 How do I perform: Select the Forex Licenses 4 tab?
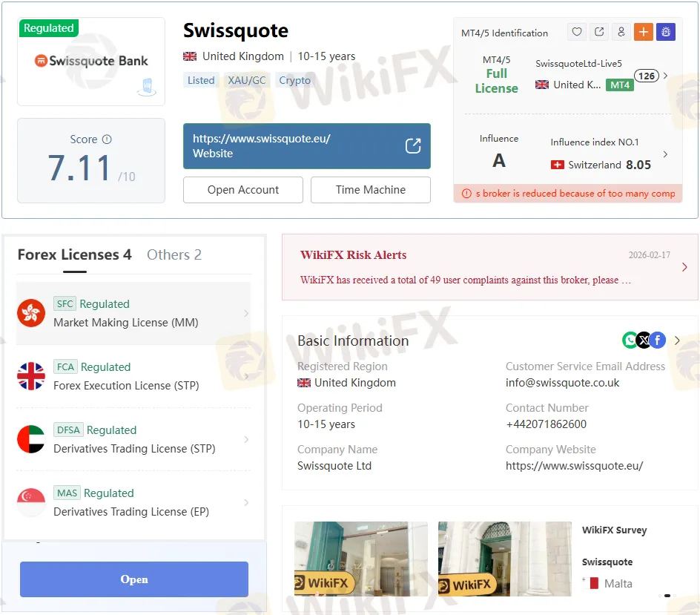click(75, 254)
